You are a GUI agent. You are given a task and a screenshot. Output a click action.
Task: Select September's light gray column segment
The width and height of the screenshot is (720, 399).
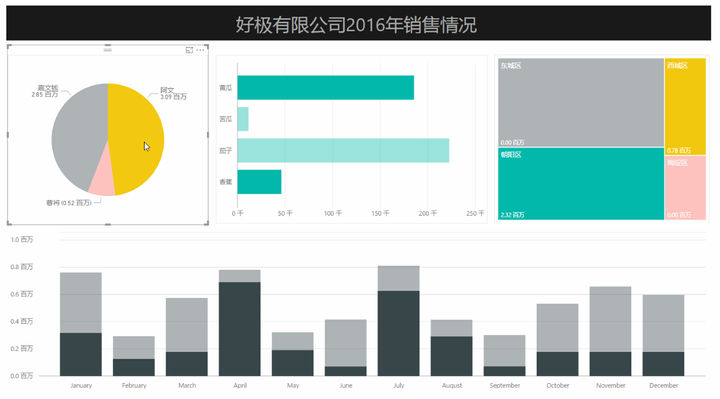[505, 351]
